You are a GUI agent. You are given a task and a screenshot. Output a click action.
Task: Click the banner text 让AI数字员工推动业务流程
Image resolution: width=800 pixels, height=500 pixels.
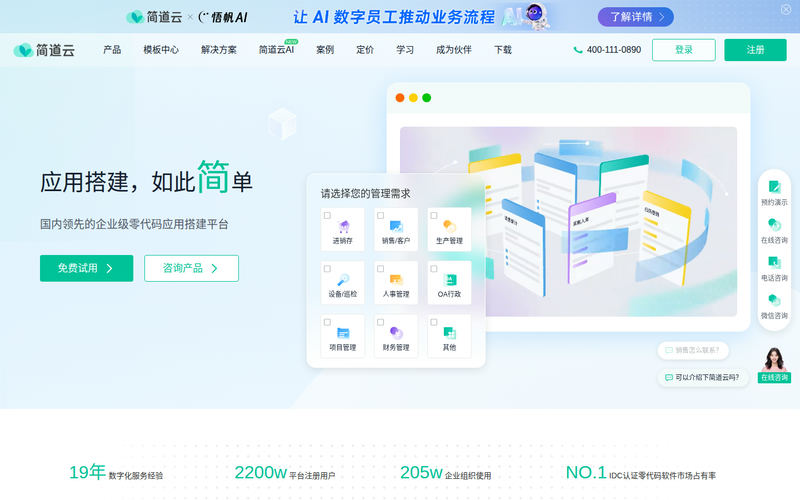coord(394,17)
